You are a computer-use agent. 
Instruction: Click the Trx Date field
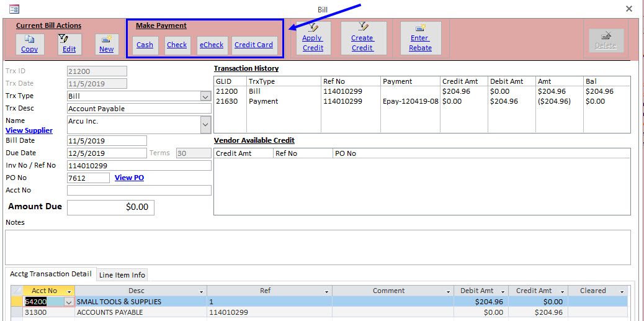pyautogui.click(x=97, y=83)
